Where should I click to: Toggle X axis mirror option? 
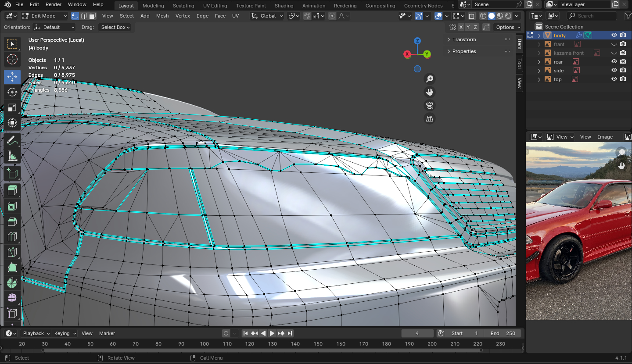click(461, 27)
